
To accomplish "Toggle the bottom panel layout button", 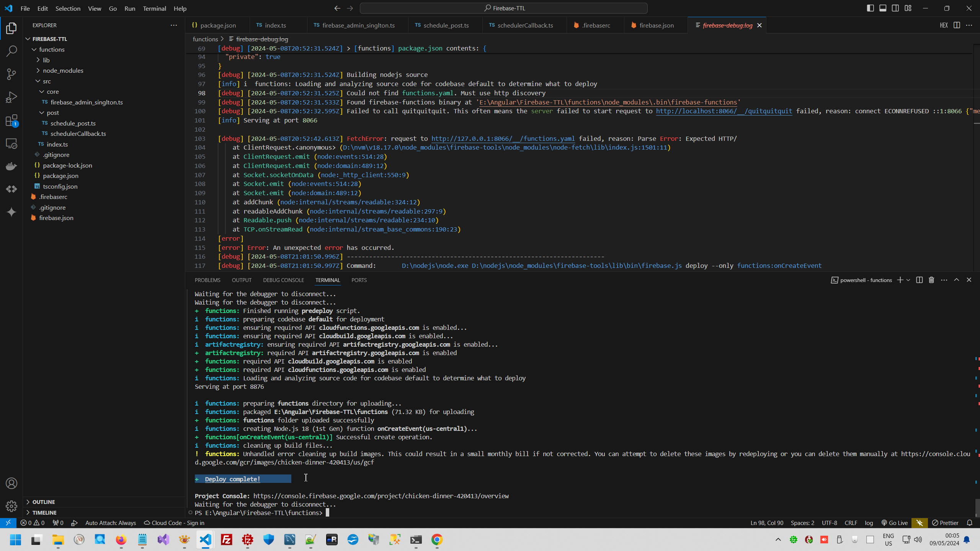I will point(883,8).
